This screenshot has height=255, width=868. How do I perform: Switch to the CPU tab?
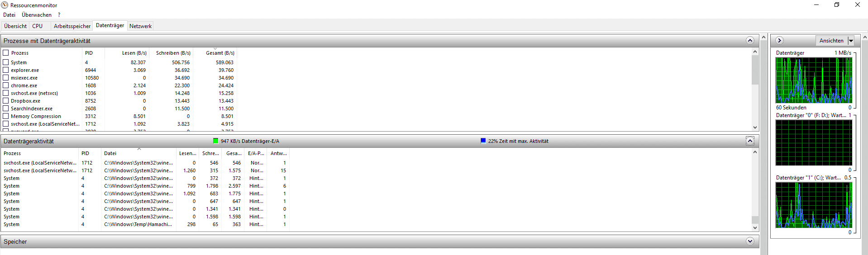[38, 26]
